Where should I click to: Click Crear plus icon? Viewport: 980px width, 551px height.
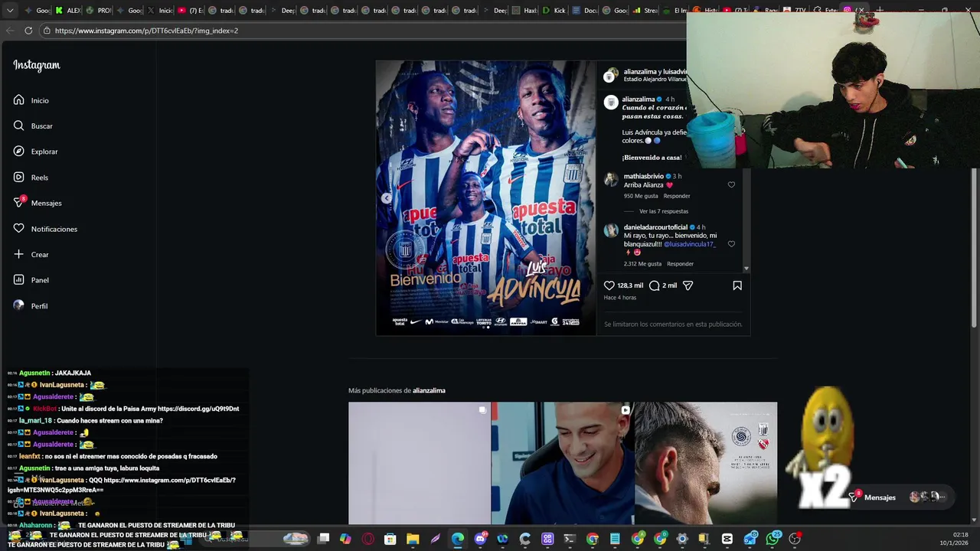[19, 254]
